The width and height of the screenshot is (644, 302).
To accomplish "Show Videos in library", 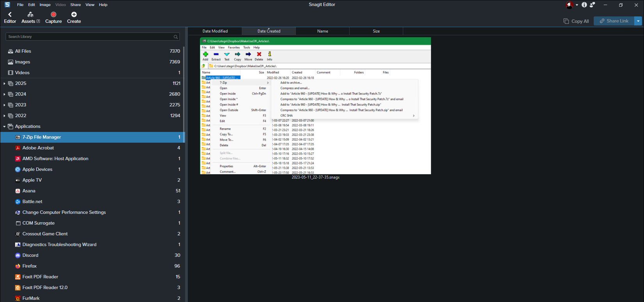I will click(x=92, y=73).
